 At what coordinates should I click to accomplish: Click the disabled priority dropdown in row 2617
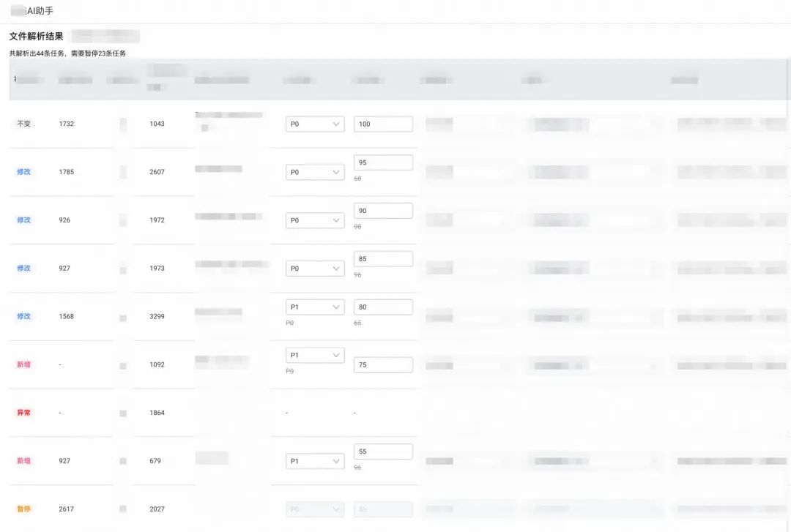315,509
